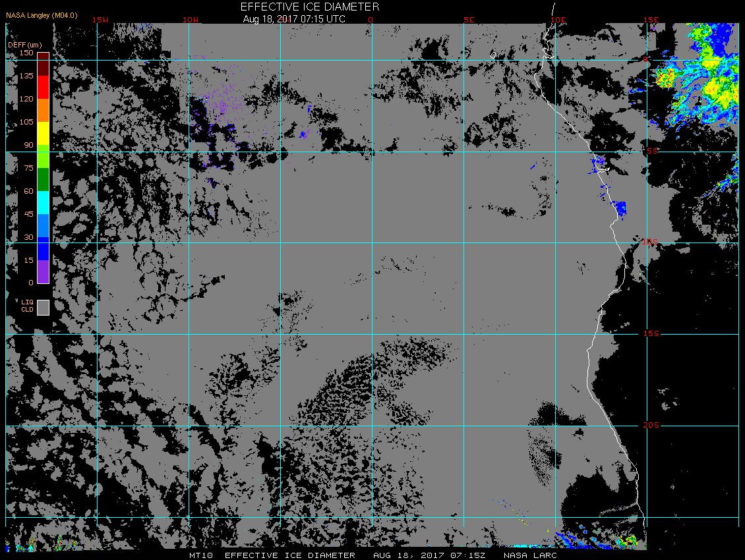Click the 'Aug 18, 2017 07:15 UTC' timestamp

click(x=294, y=19)
